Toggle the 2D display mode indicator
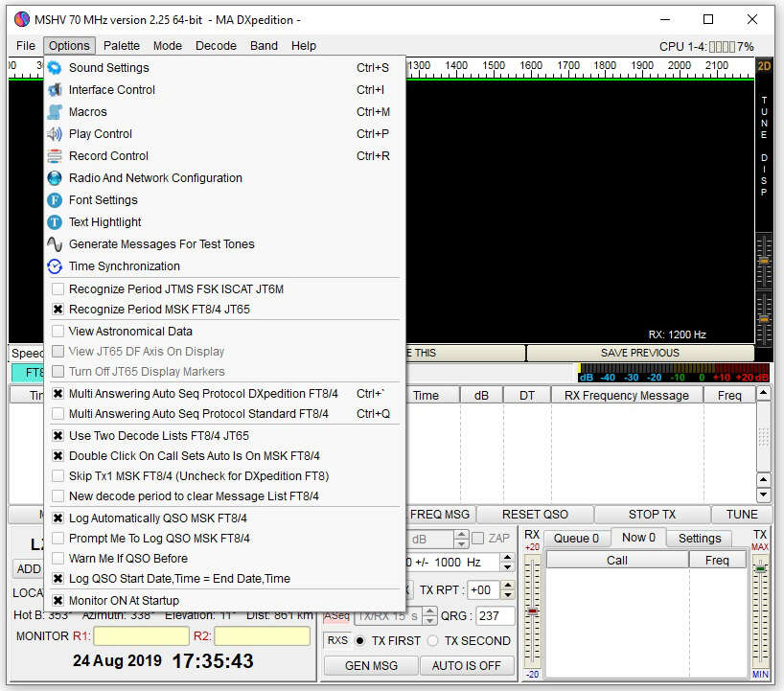This screenshot has height=691, width=784. pyautogui.click(x=764, y=66)
